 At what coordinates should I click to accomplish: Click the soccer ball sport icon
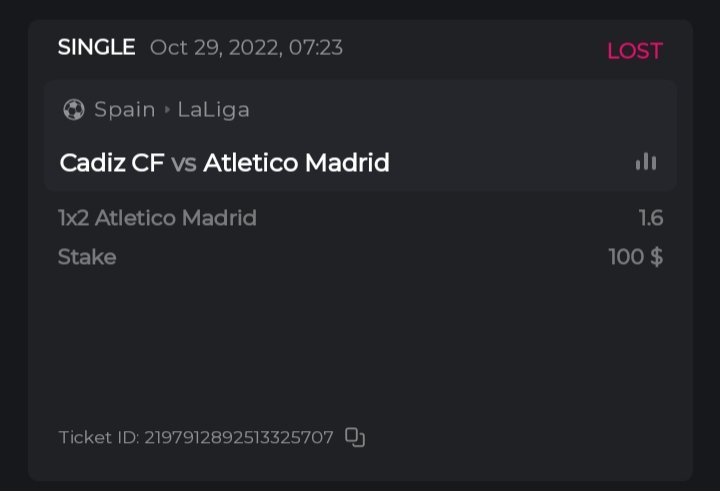pos(73,110)
